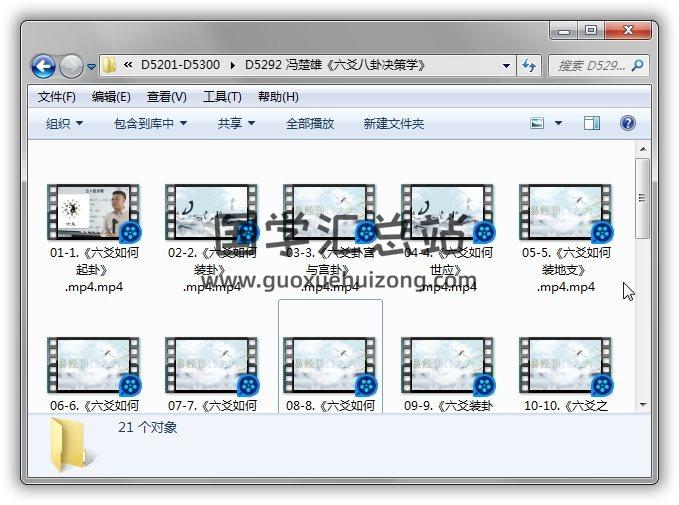Open the view options dropdown arrow
This screenshot has width=679, height=505.
coord(558,124)
